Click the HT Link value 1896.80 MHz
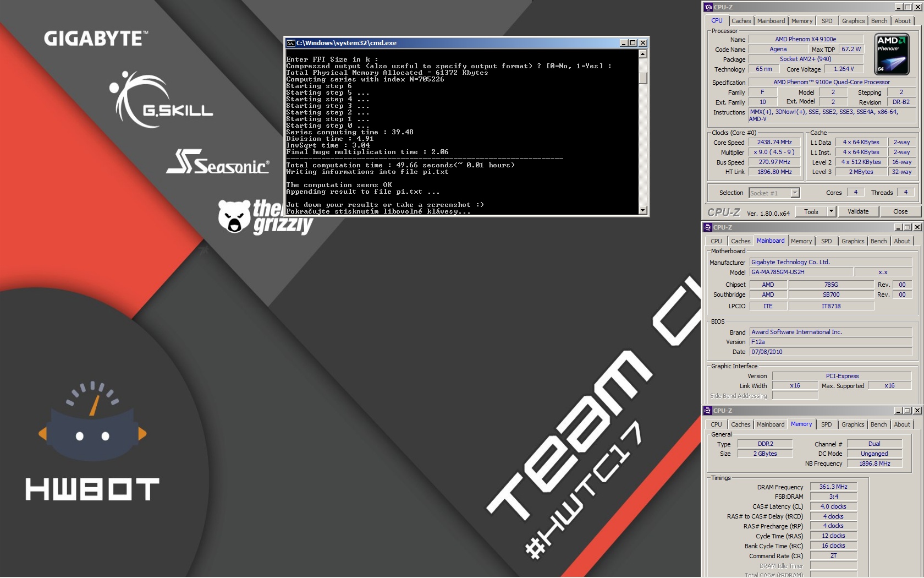924x578 pixels. (774, 172)
